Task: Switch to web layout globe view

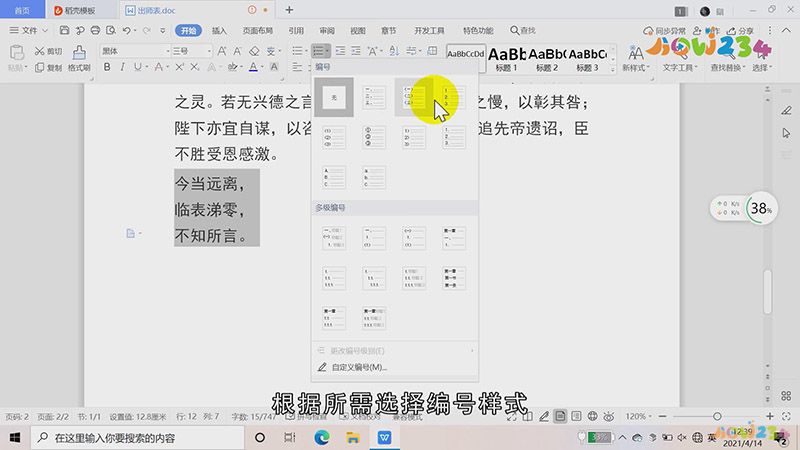Action: click(592, 416)
